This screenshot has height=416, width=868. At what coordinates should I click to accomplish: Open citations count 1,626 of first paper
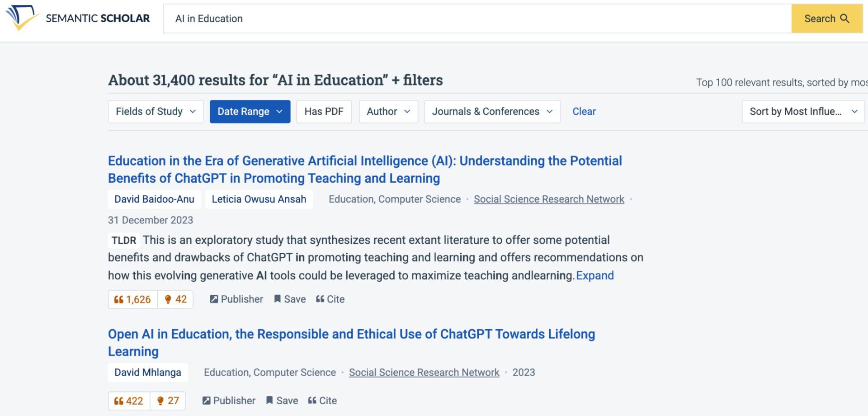[x=132, y=299]
